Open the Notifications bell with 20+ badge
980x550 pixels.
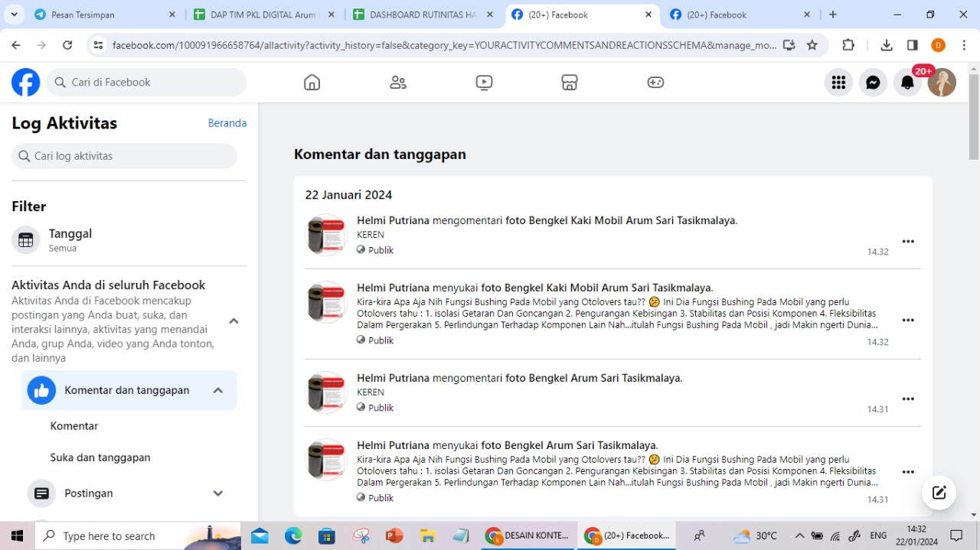907,83
